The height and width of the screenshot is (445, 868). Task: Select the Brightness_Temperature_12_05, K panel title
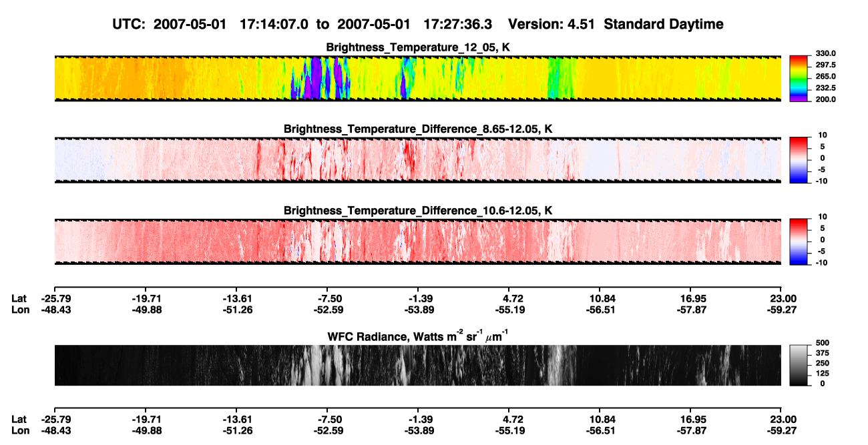pyautogui.click(x=418, y=48)
